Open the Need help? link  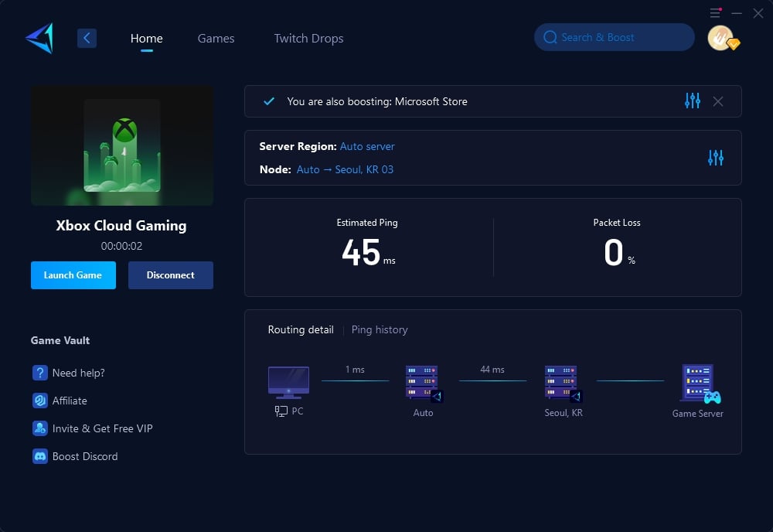click(78, 373)
